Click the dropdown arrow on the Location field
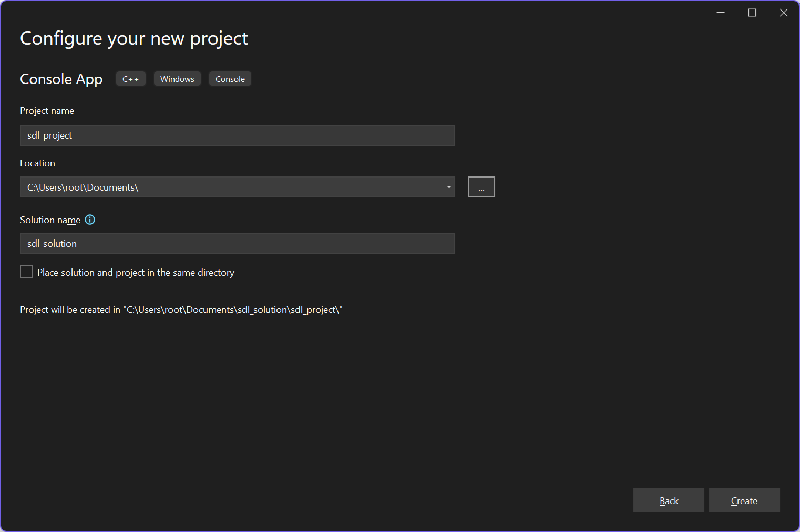The height and width of the screenshot is (532, 800). (448, 187)
